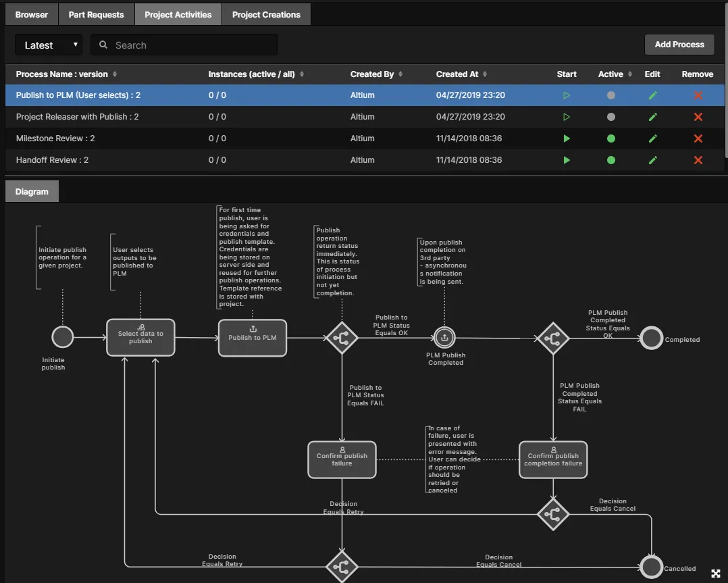
Task: Remove the Publish to PLM (User selects) process
Action: pos(698,95)
